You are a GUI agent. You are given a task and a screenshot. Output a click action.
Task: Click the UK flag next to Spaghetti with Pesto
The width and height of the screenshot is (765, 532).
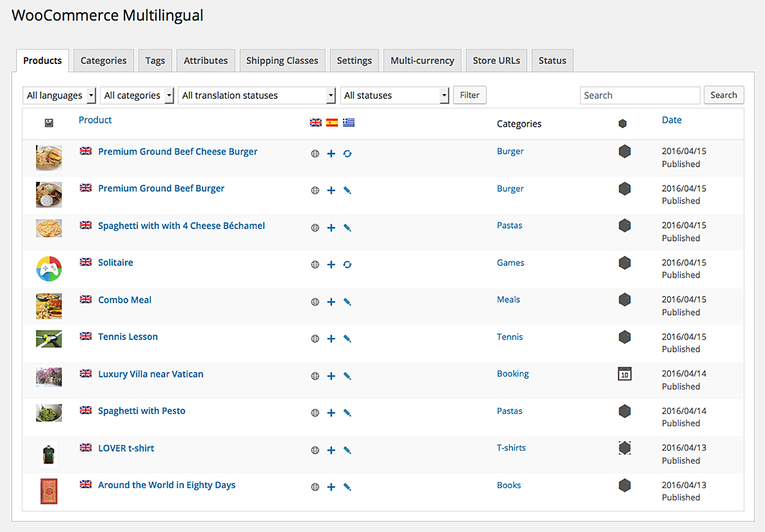point(86,410)
